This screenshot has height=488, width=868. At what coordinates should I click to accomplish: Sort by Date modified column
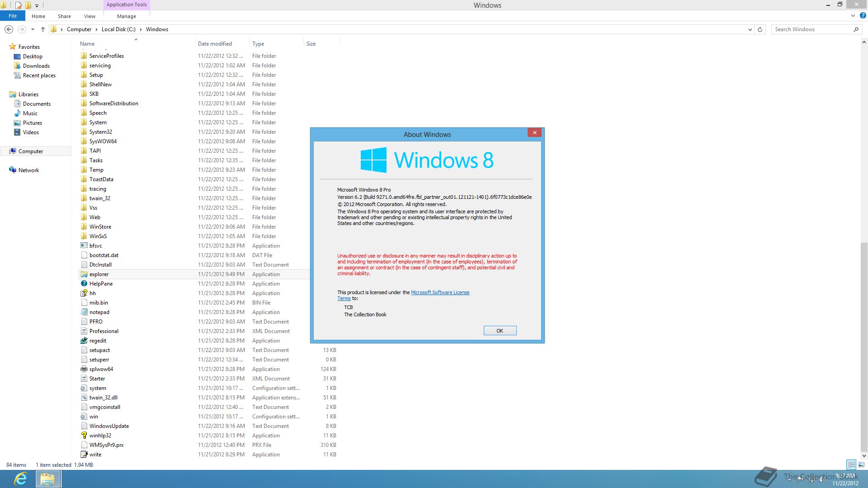(215, 44)
